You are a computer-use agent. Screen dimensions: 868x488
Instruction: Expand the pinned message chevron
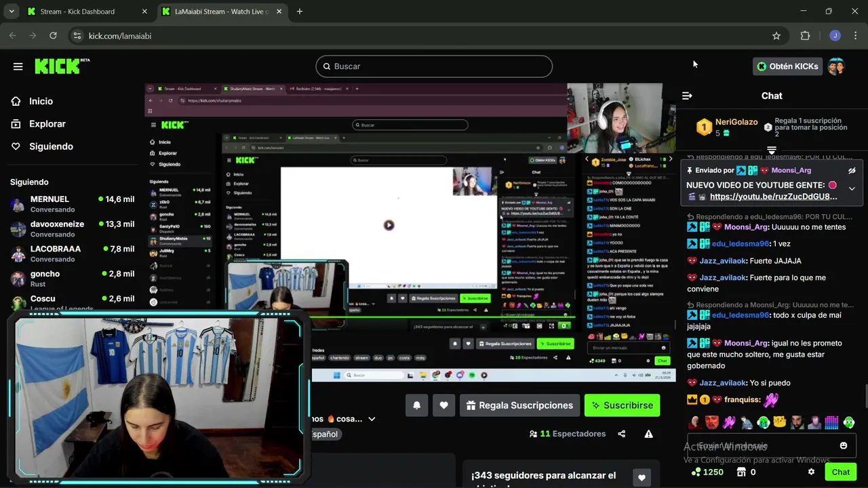852,188
